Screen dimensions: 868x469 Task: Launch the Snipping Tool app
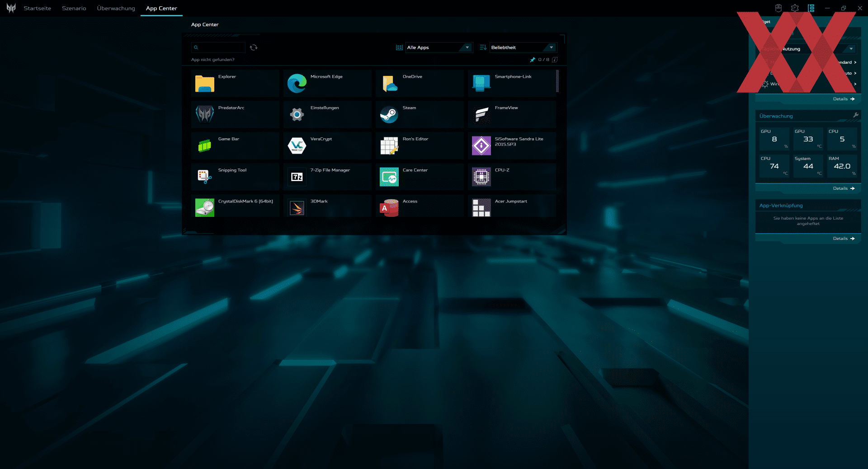click(x=235, y=177)
